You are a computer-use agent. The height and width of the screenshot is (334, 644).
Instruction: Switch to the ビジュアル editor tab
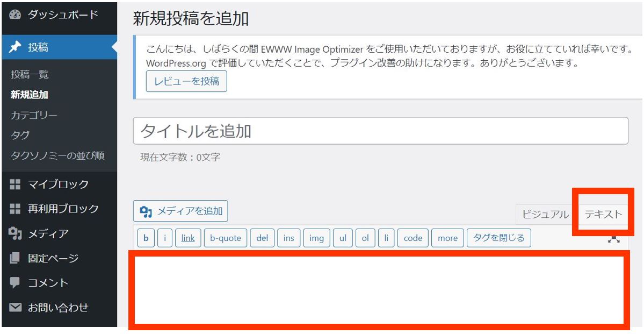[x=545, y=214]
